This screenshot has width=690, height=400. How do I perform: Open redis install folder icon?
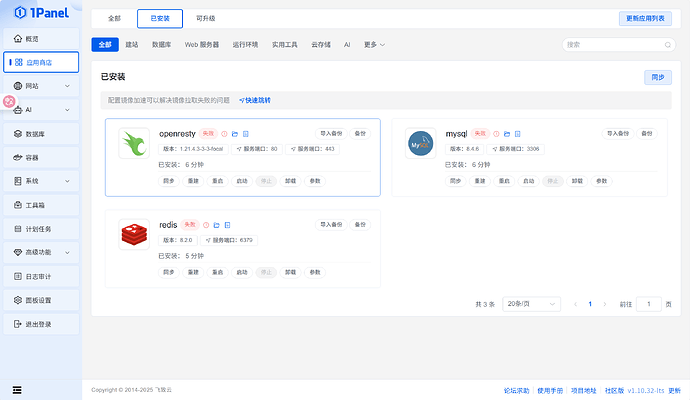point(217,225)
